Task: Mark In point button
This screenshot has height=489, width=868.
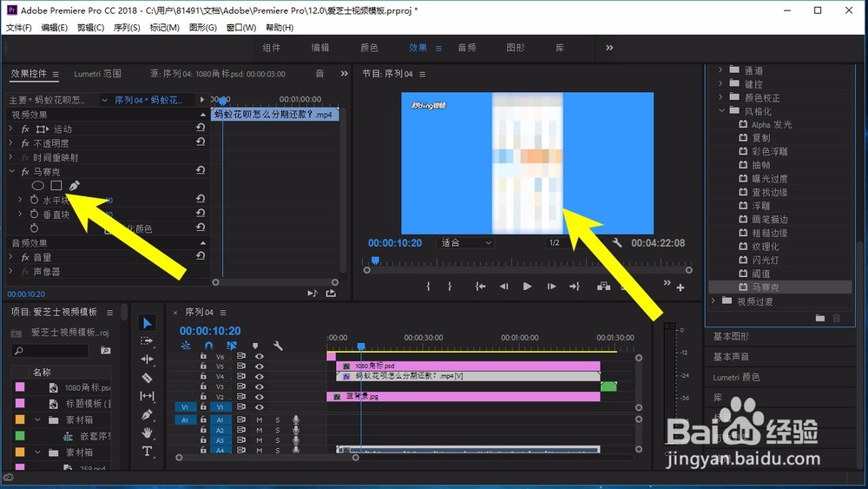Action: (x=428, y=287)
